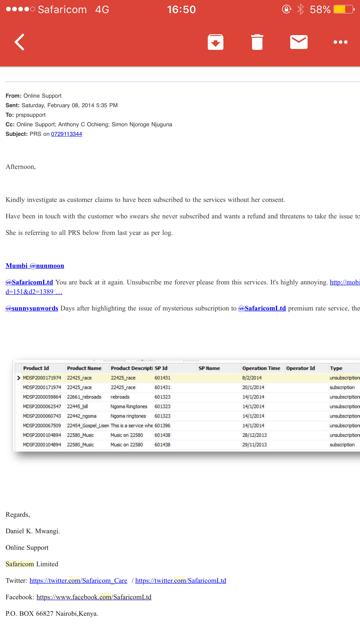Tap the highlighted first row of the log table
Image resolution: width=360 pixels, height=640 pixels.
coord(188,378)
